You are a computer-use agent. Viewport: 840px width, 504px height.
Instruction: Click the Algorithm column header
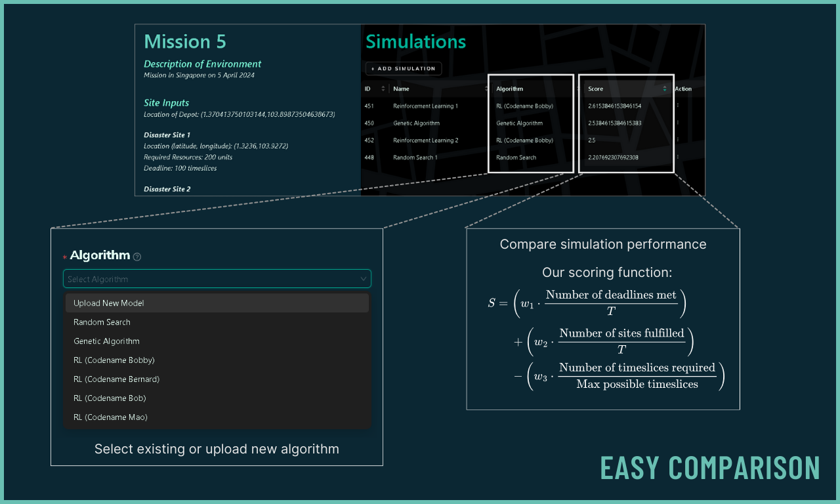pyautogui.click(x=510, y=89)
